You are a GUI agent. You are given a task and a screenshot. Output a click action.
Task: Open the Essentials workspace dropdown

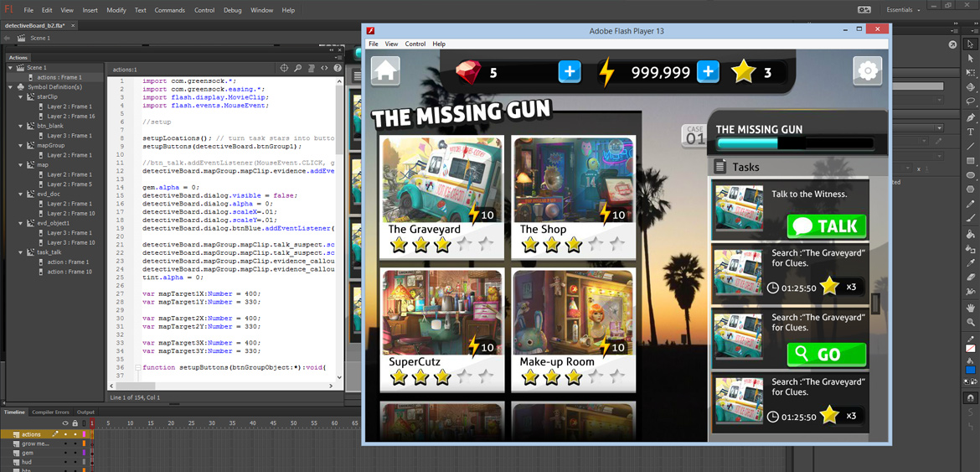click(x=903, y=10)
